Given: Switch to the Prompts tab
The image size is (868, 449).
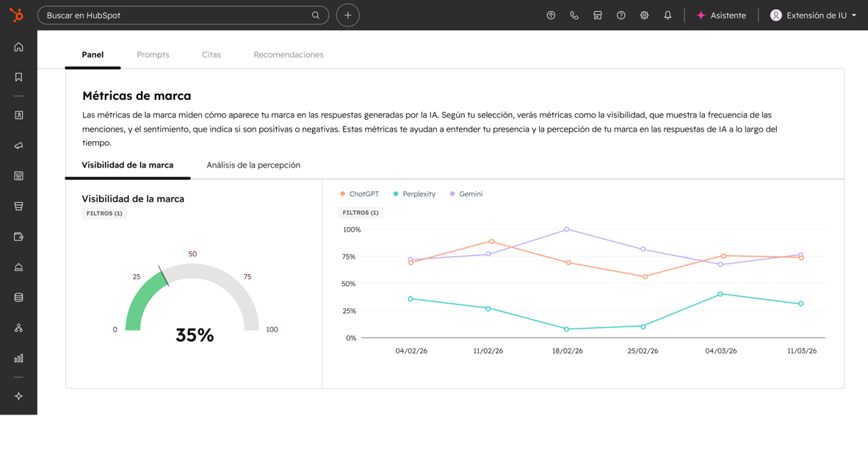Looking at the screenshot, I should click(x=153, y=54).
